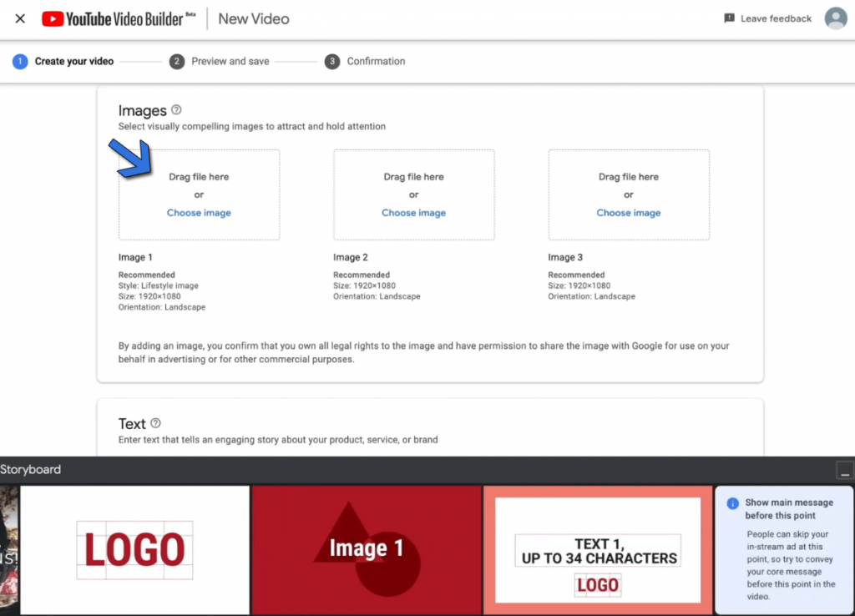Click the YouTube Video Builder logo
Image resolution: width=855 pixels, height=616 pixels.
pos(119,19)
